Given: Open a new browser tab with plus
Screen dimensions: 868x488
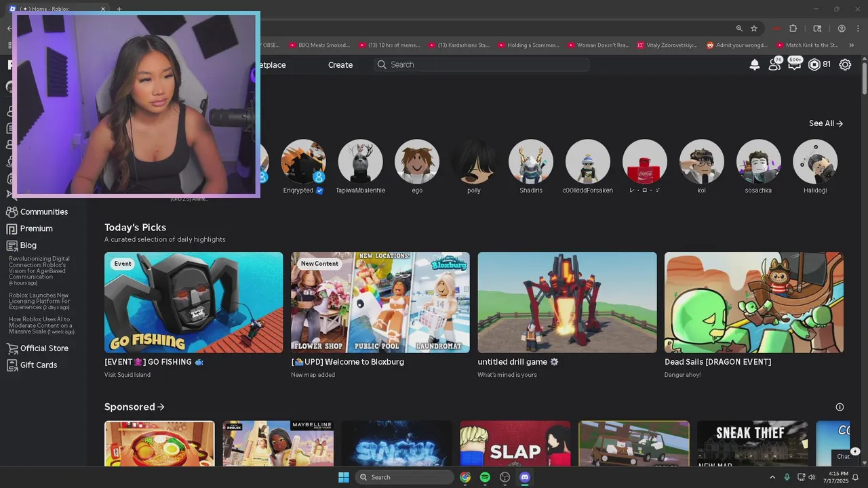Looking at the screenshot, I should point(119,9).
